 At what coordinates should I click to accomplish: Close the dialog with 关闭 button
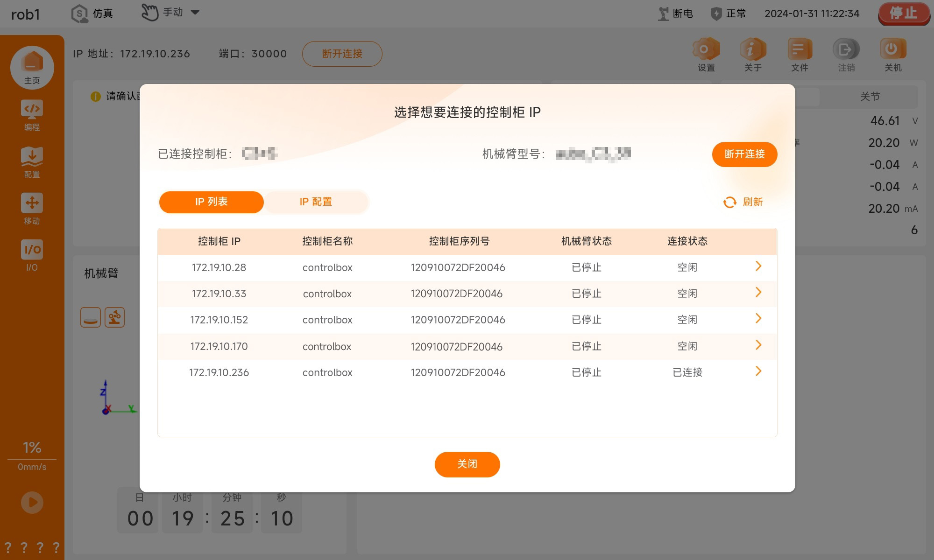coord(467,464)
